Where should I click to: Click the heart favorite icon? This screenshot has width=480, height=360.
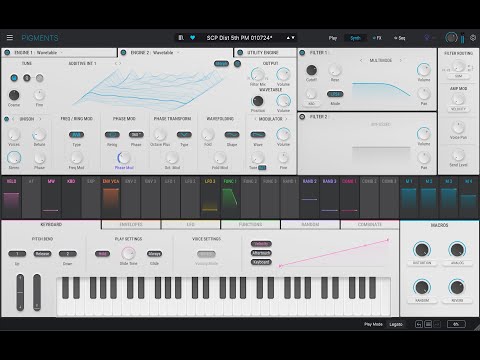192,38
